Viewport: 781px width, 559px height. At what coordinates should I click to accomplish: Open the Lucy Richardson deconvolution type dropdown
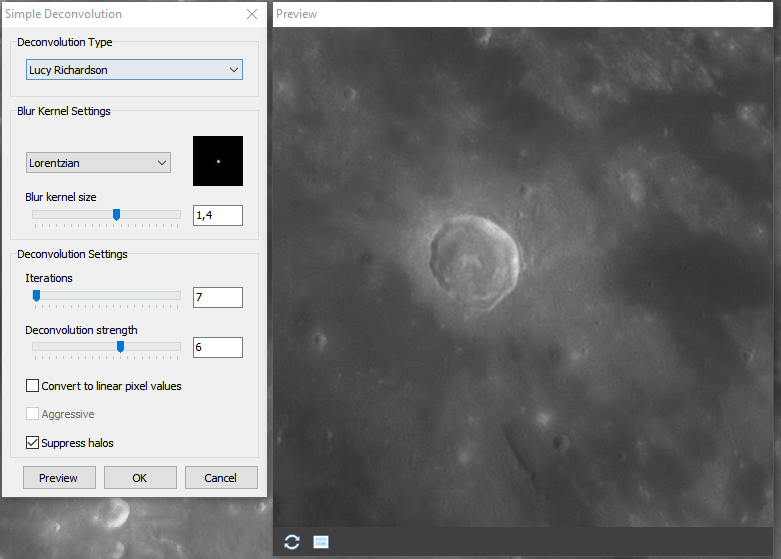[134, 70]
